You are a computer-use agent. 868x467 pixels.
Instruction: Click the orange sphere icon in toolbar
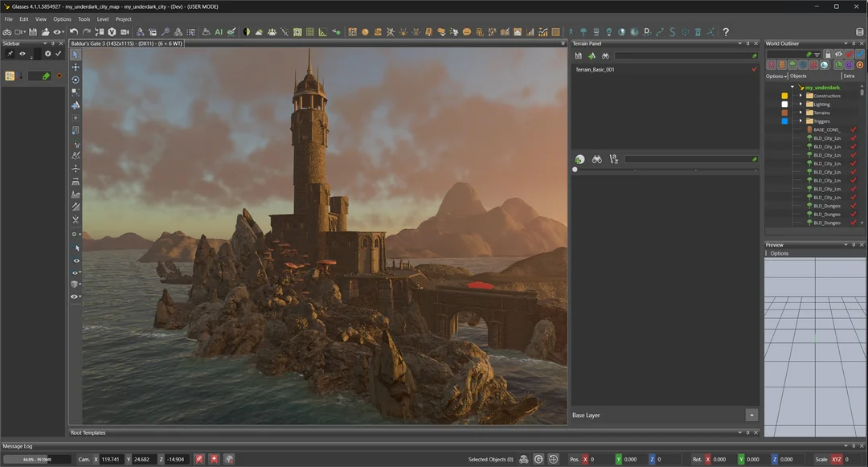(365, 32)
